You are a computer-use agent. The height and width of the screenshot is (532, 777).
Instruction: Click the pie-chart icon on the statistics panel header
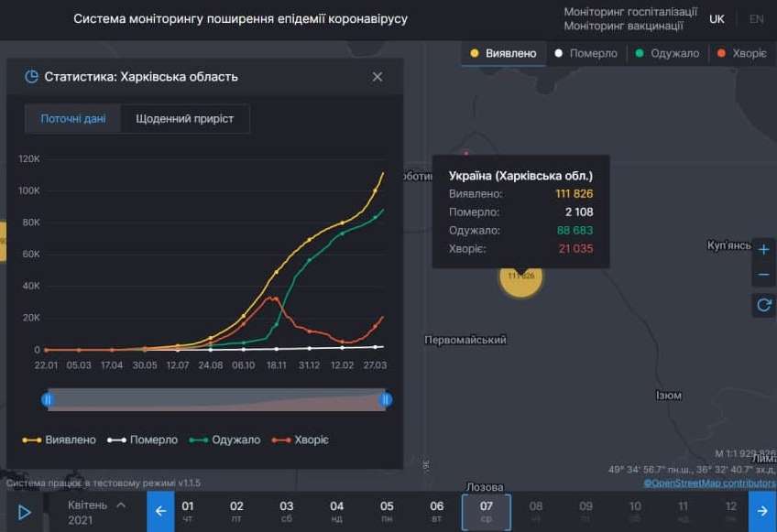point(29,77)
